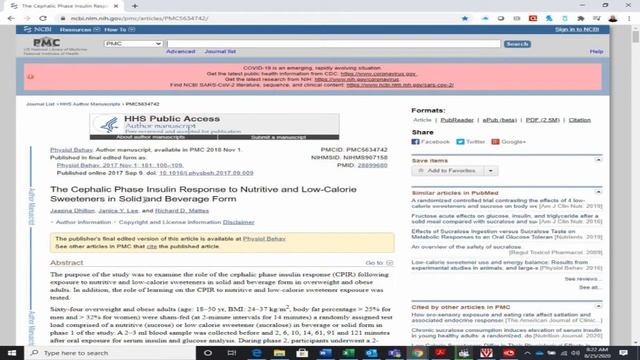Click the Google+ share icon
Viewport: 640px width, 360px height.
[495, 142]
